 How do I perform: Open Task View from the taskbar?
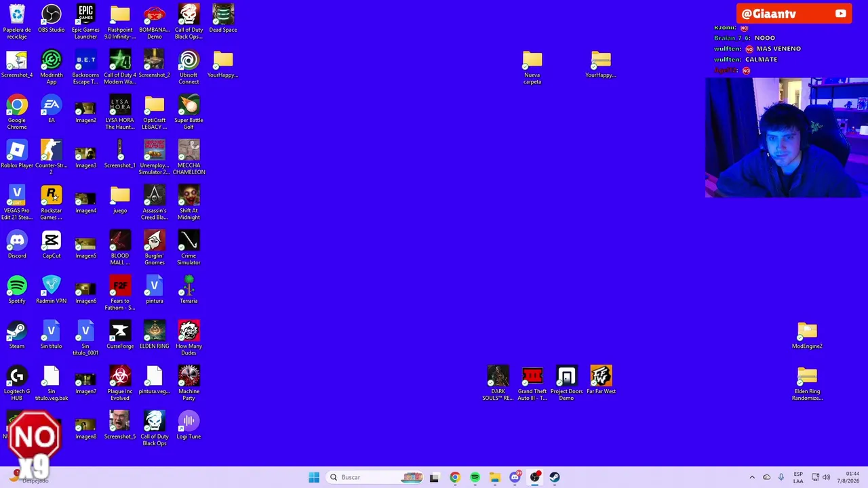(435, 477)
